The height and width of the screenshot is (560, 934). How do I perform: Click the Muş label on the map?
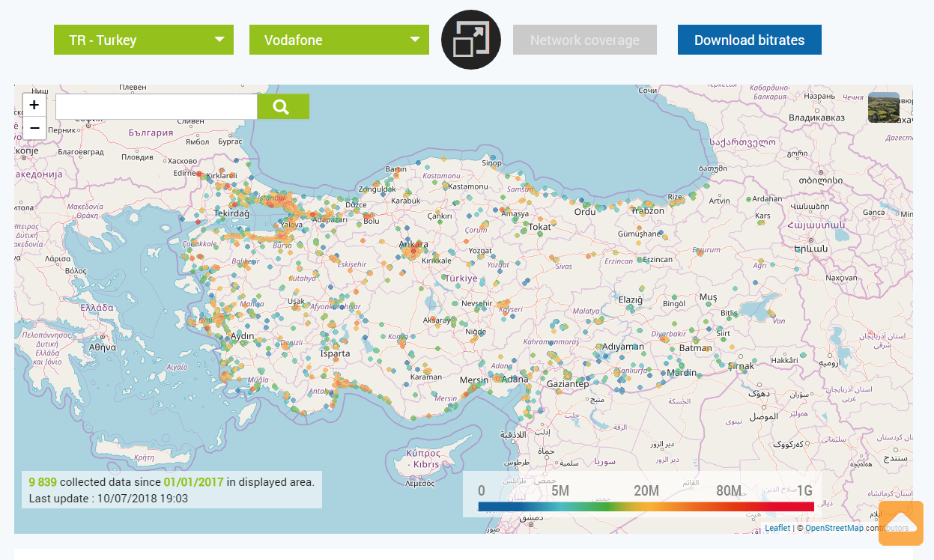708,297
